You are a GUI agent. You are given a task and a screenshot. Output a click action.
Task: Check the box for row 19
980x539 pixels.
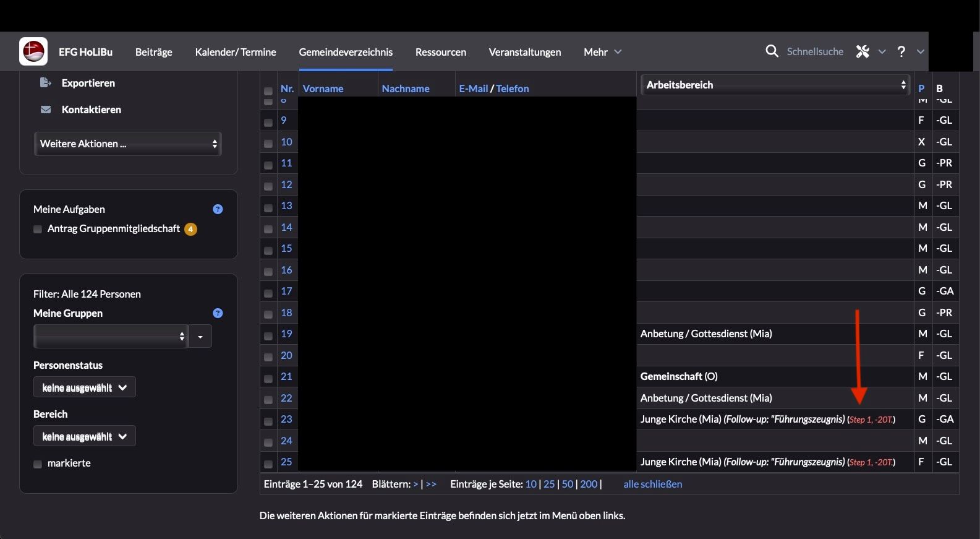[268, 335]
